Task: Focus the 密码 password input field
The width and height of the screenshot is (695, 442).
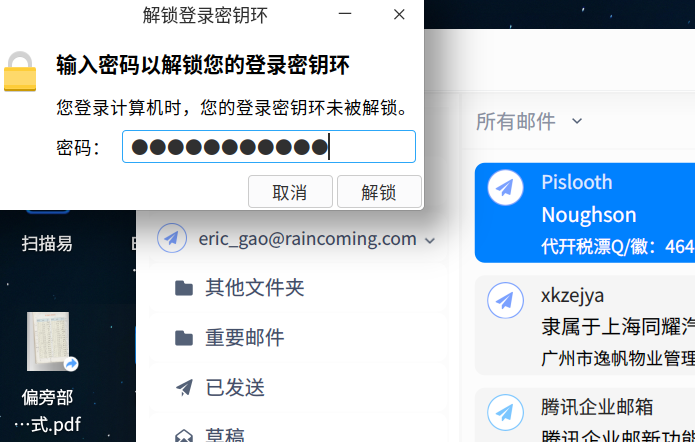Action: 269,146
